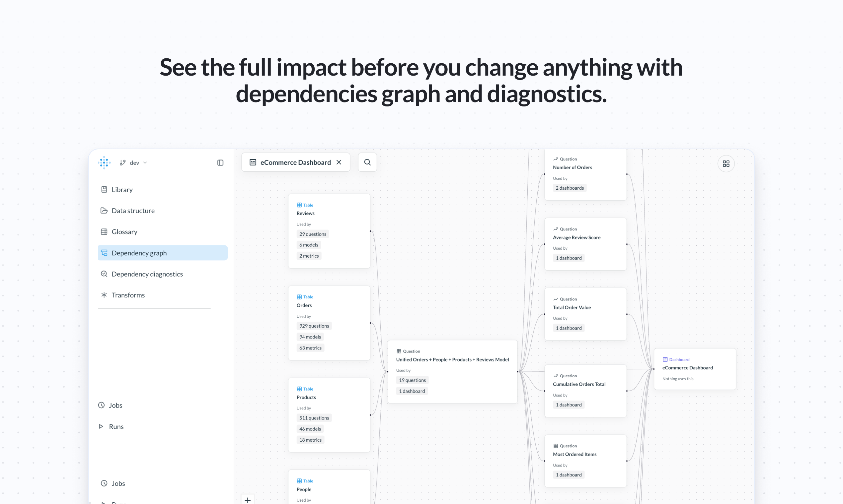Select the eCommerce Dashboard node card
843x504 pixels.
coord(694,369)
